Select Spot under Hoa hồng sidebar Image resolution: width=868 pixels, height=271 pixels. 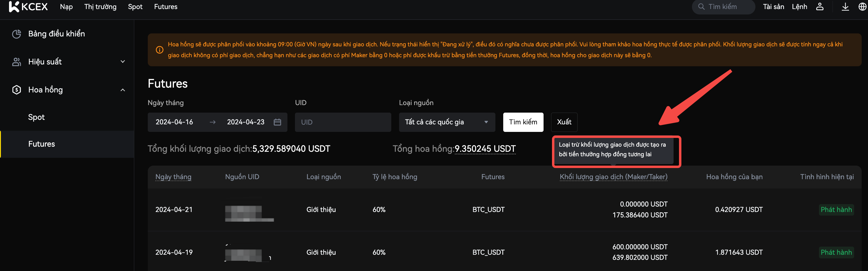36,117
